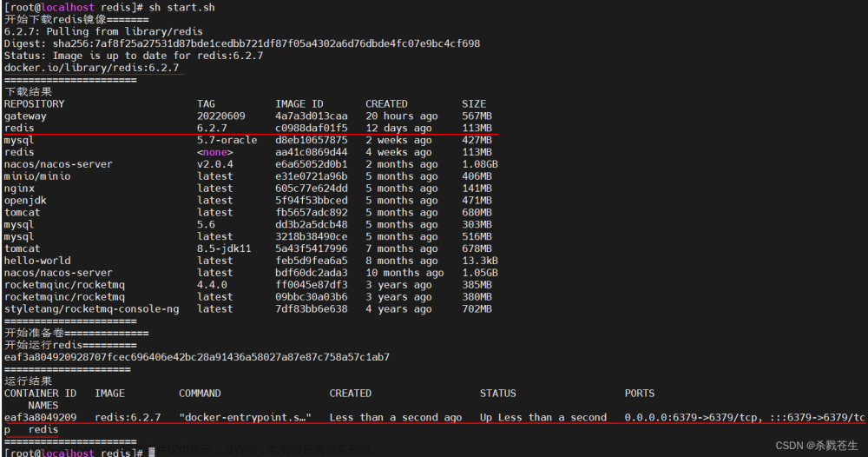Click the 'sh start.sh' command text

point(181,7)
